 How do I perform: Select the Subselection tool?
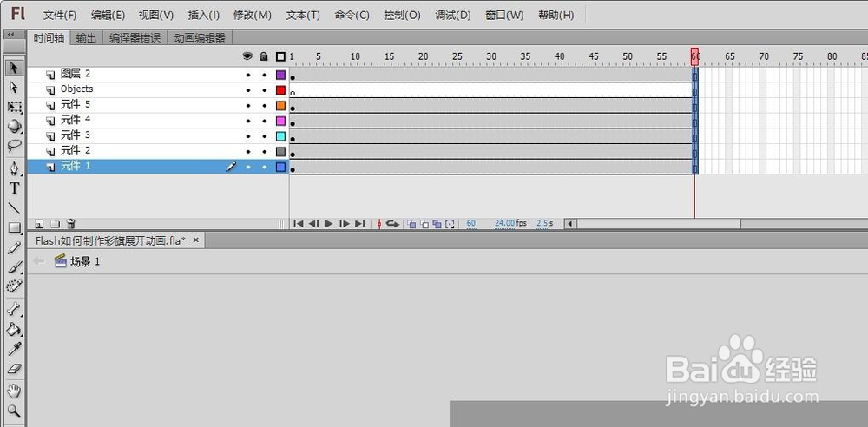click(x=14, y=88)
